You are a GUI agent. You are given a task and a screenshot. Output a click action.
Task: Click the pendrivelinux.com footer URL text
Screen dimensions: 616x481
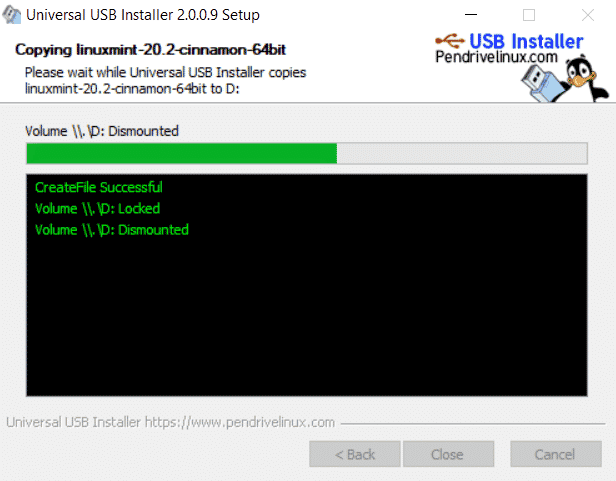coord(240,422)
